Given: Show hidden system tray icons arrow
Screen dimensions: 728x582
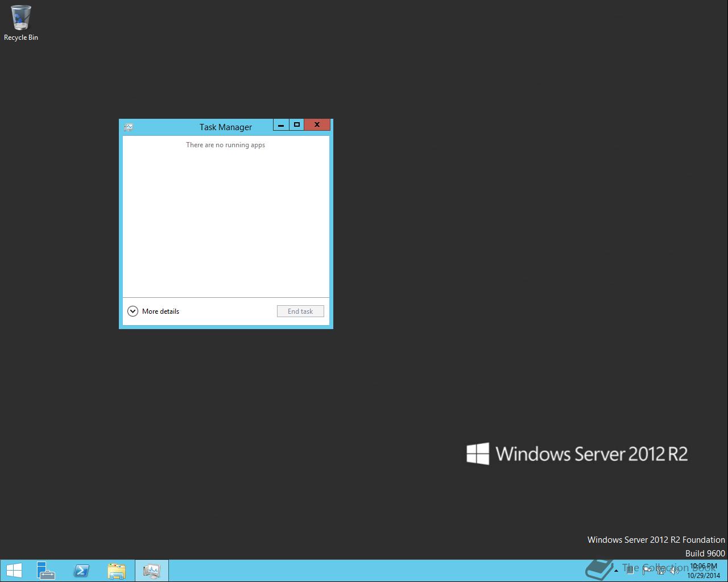Looking at the screenshot, I should 616,571.
